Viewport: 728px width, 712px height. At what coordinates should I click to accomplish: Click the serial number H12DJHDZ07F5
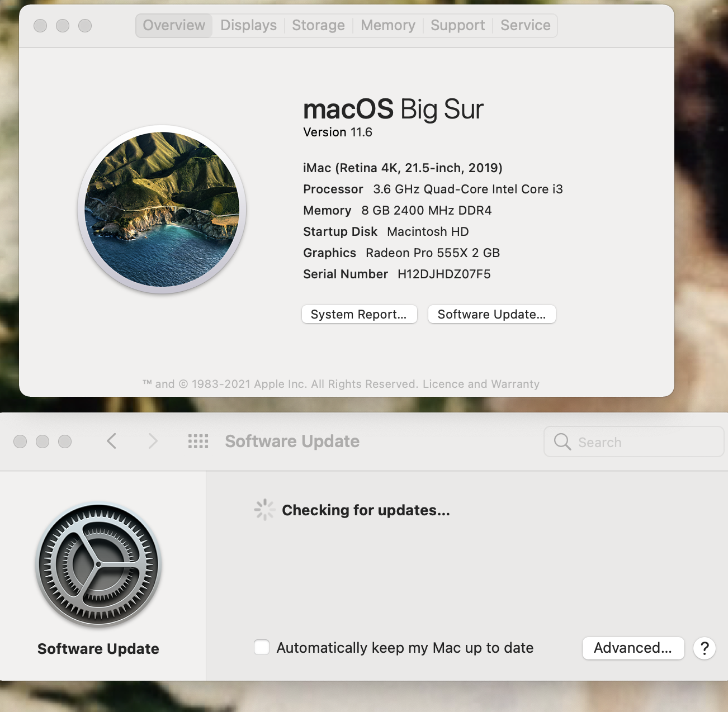tap(444, 274)
